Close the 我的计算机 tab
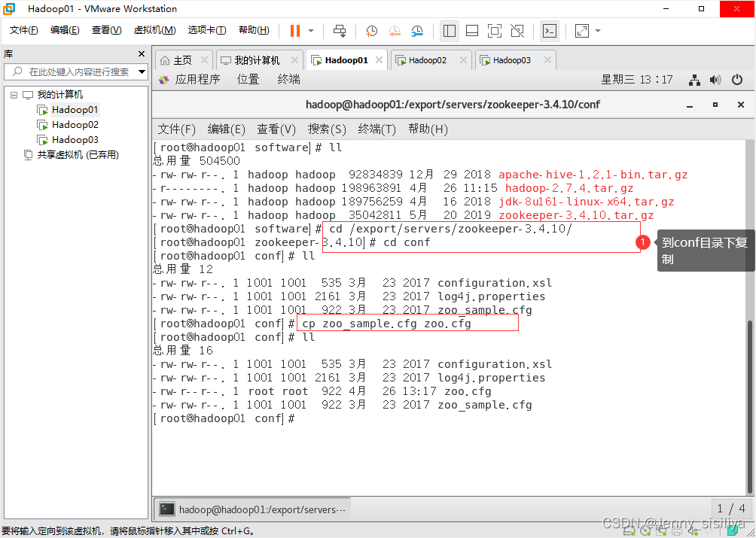Image resolution: width=756 pixels, height=538 pixels. tap(294, 60)
